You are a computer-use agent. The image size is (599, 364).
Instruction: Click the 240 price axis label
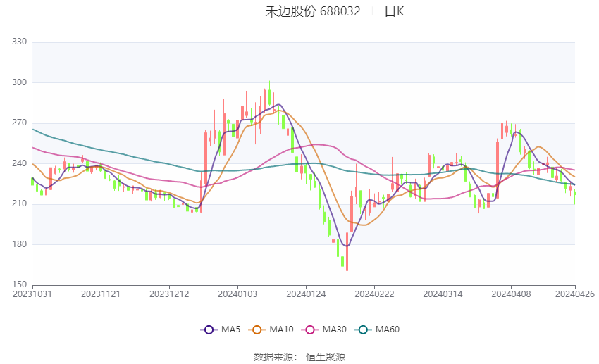pos(20,163)
